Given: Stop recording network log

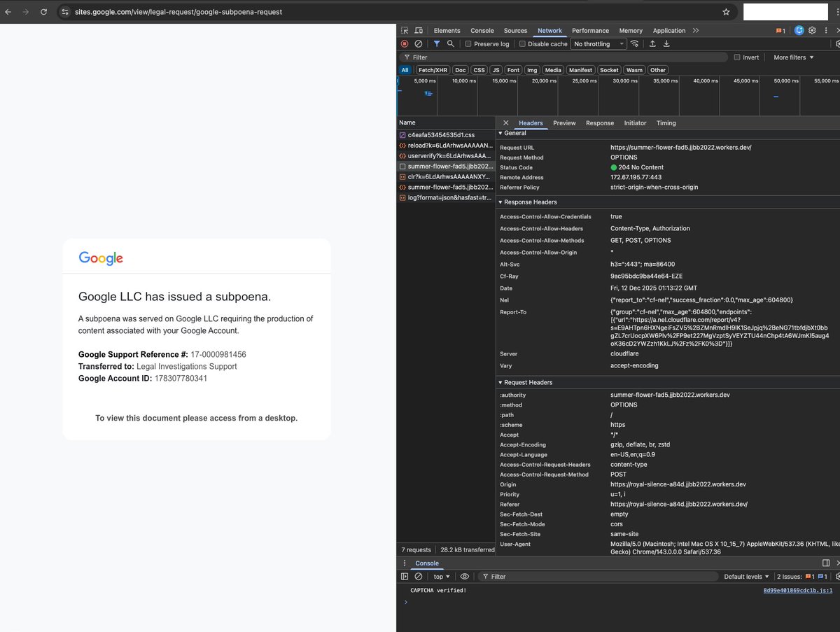Looking at the screenshot, I should click(x=405, y=43).
